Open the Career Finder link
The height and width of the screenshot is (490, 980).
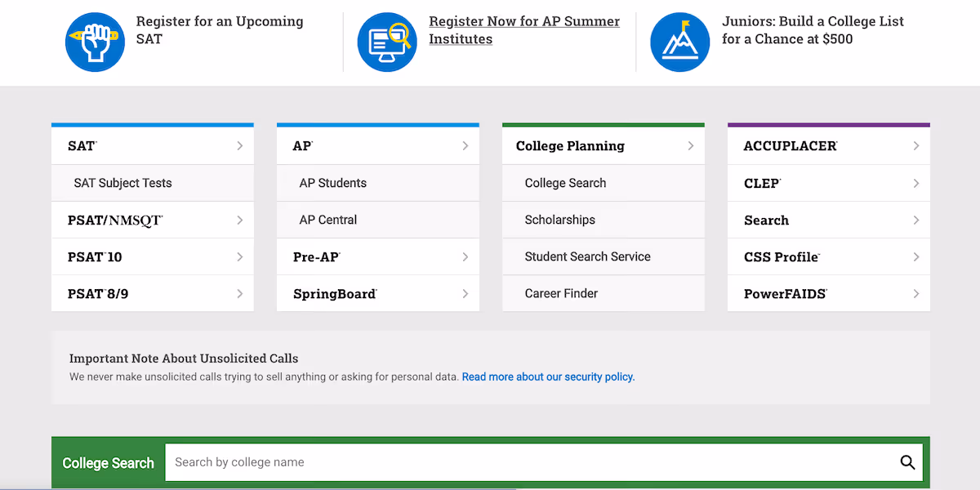[561, 293]
